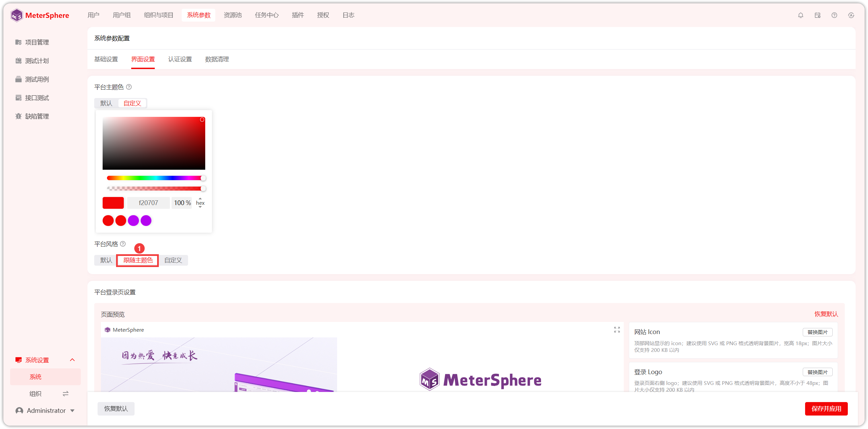
Task: Switch to the 认证设置 tab
Action: pos(180,59)
